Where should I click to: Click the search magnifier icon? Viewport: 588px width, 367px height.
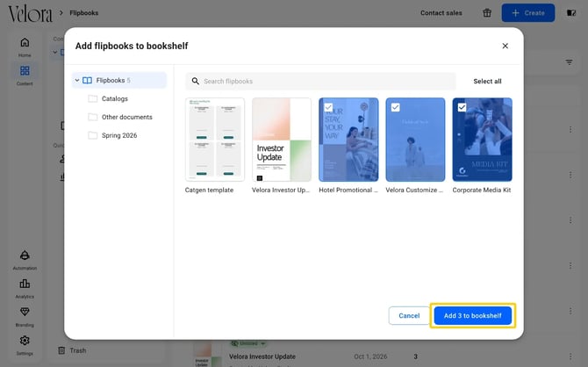click(196, 81)
